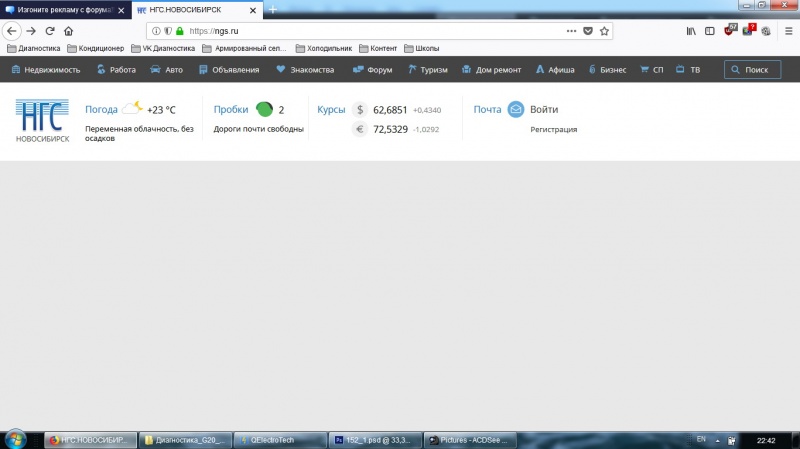Viewport: 800px width, 449px height.
Task: Open the mail envelope icon next to Почта
Action: [x=516, y=109]
